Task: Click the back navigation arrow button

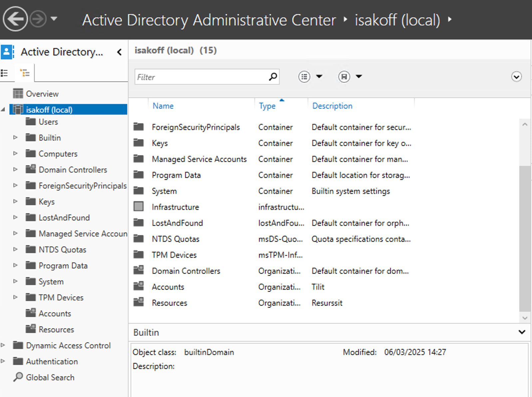Action: 15,19
